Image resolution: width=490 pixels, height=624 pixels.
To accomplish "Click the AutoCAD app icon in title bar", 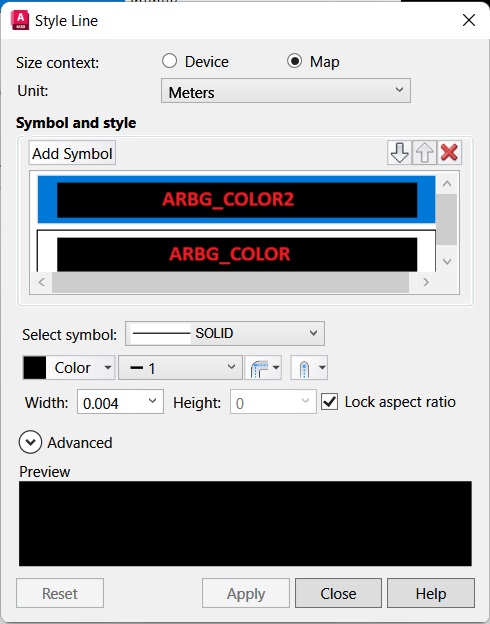I will [20, 20].
